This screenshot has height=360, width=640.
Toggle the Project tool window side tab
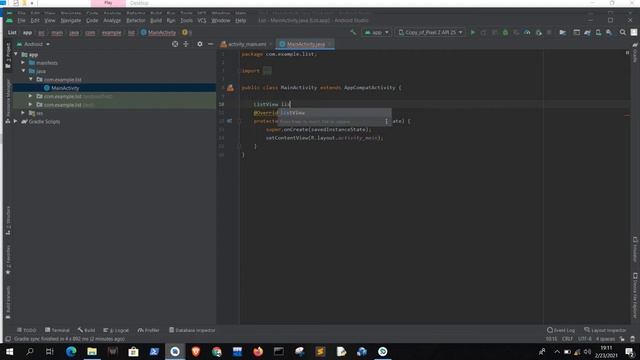(x=8, y=55)
